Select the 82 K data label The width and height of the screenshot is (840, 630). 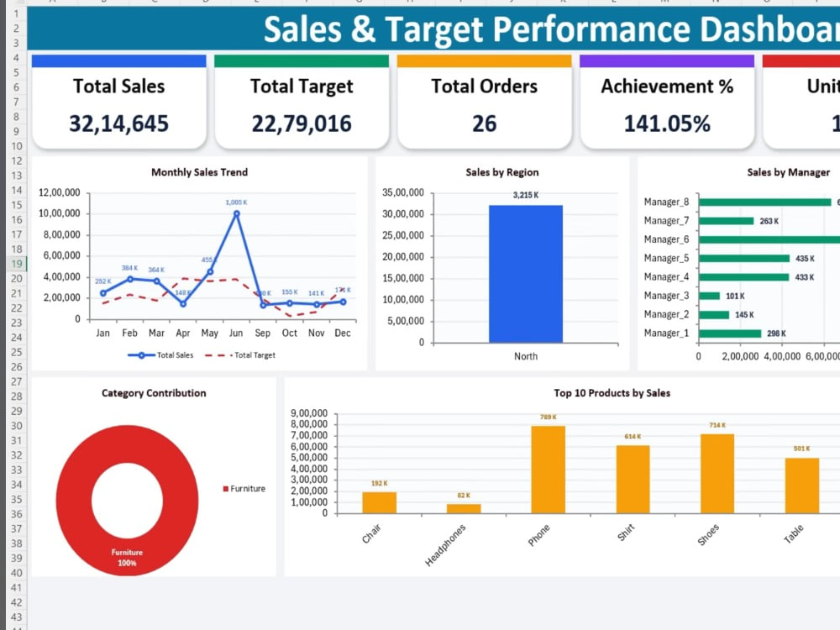464,496
